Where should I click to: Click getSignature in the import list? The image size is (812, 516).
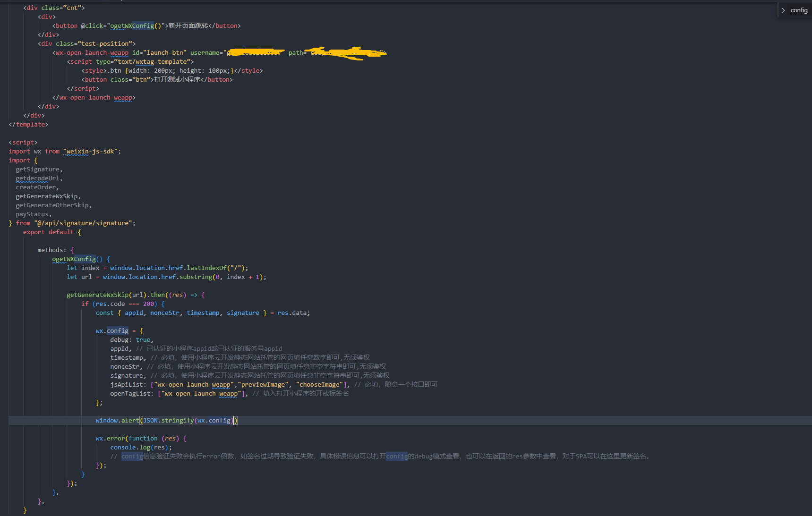38,169
